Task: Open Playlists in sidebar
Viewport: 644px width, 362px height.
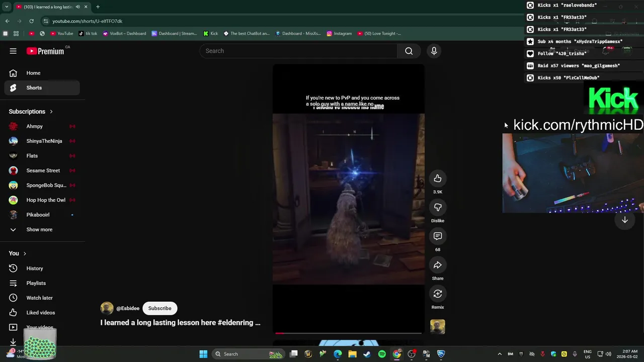Action: (42, 283)
